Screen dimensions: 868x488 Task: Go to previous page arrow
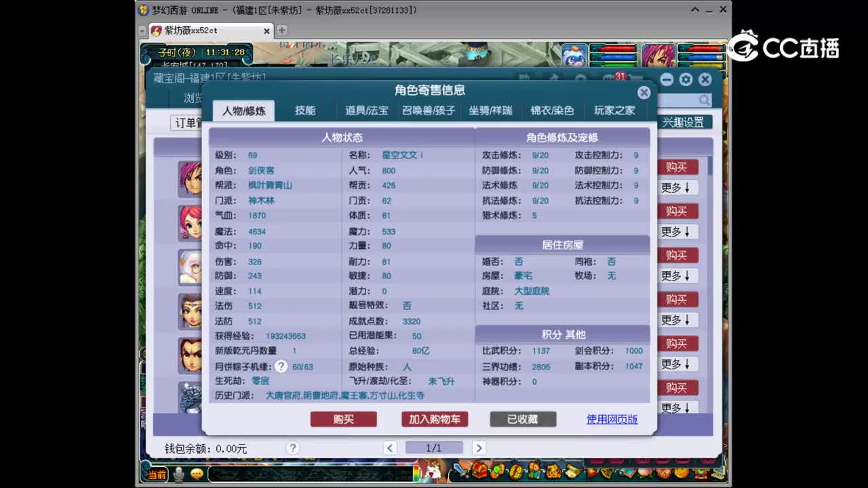click(x=390, y=448)
